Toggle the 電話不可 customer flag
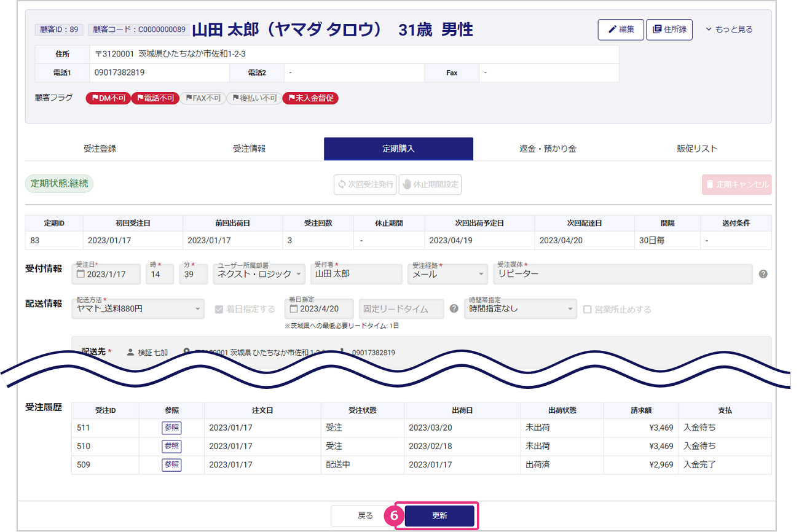The height and width of the screenshot is (532, 799). click(x=155, y=98)
